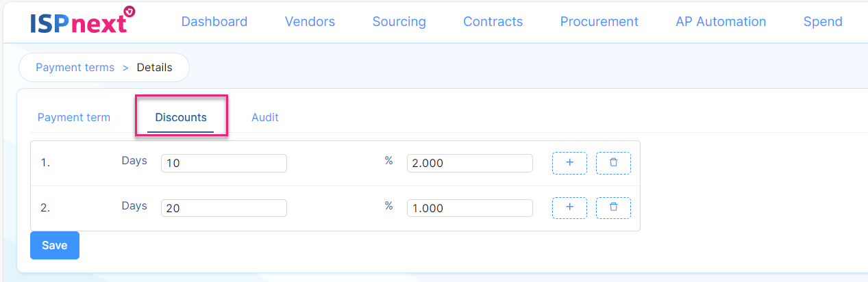Remove discount row 2 using trash icon
Image resolution: width=868 pixels, height=282 pixels.
click(x=613, y=207)
